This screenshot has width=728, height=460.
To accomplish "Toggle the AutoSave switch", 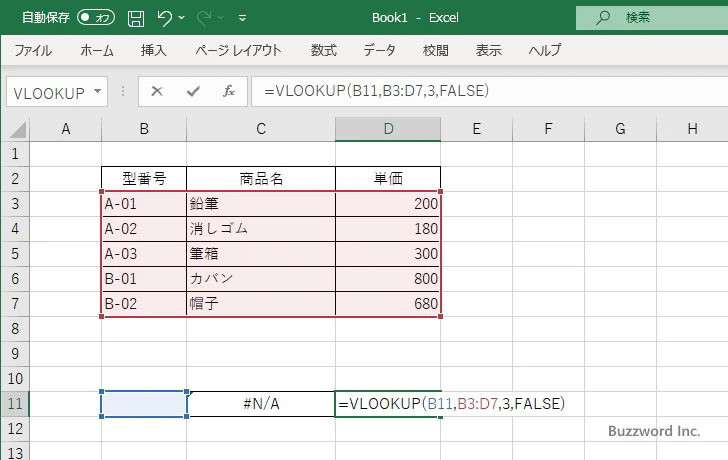I will 96,17.
